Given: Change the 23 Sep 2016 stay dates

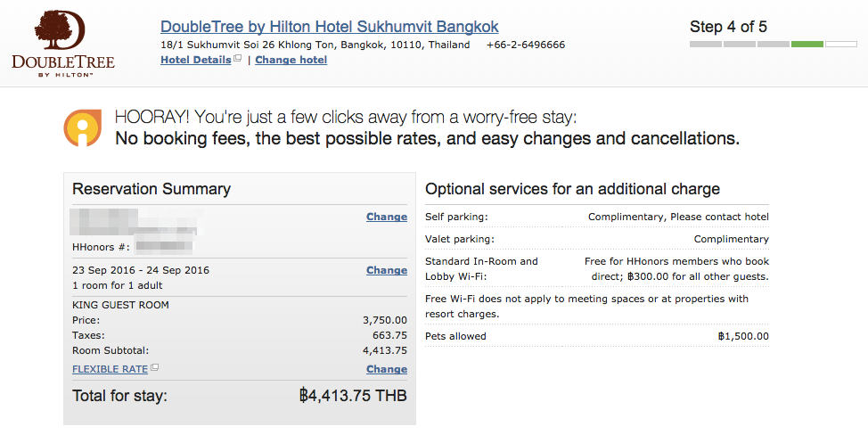Looking at the screenshot, I should click(387, 271).
